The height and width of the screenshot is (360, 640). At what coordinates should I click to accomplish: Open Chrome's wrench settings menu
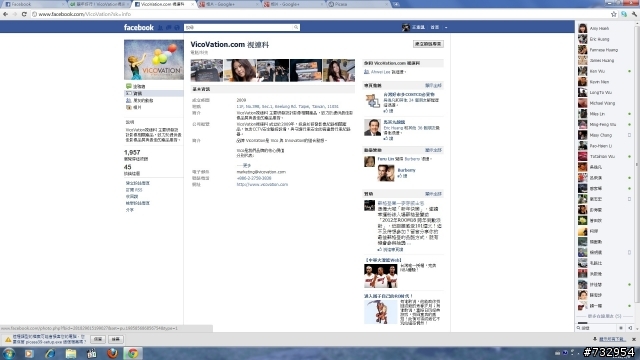coord(634,14)
